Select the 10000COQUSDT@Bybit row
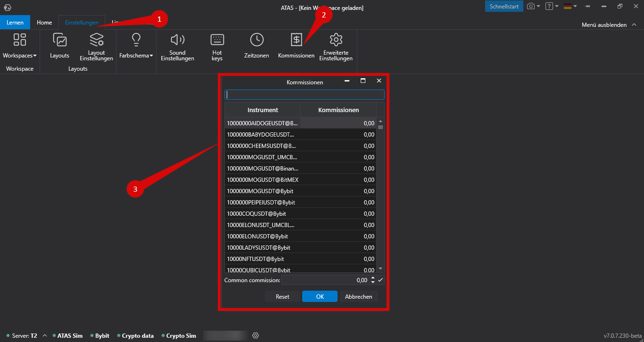Screen dimensions: 644x342 coord(300,213)
